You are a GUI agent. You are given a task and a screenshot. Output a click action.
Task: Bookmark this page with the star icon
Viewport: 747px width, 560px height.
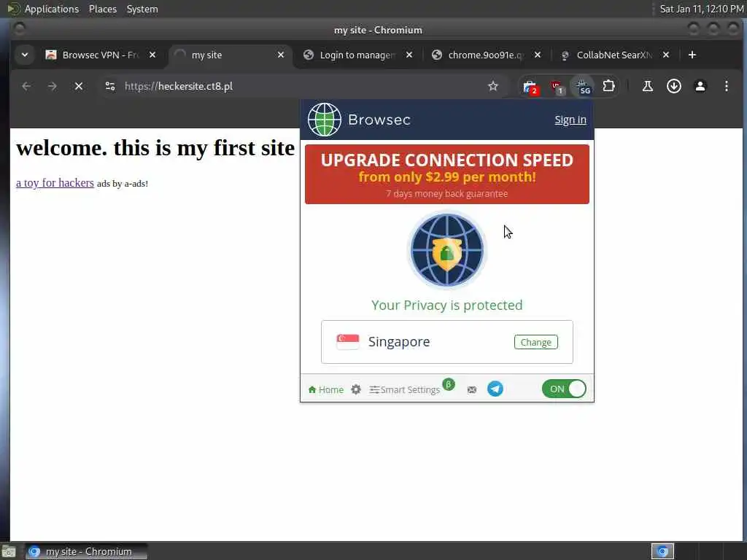click(x=492, y=86)
